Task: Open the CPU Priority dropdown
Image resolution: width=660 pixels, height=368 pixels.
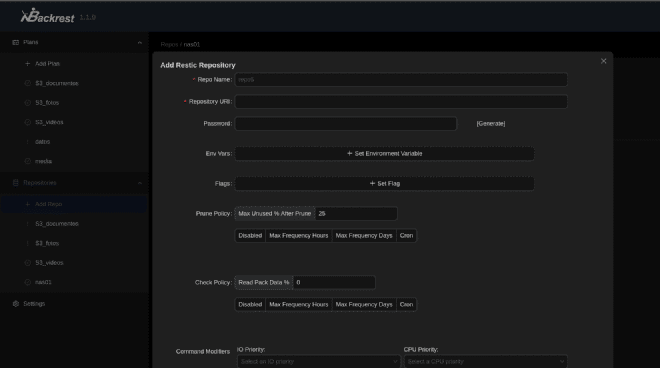Action: 485,361
